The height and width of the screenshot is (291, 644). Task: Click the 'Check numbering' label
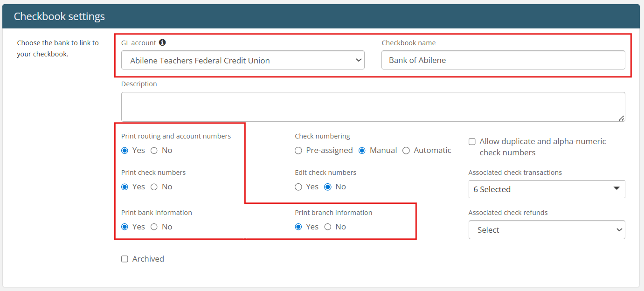coord(322,136)
